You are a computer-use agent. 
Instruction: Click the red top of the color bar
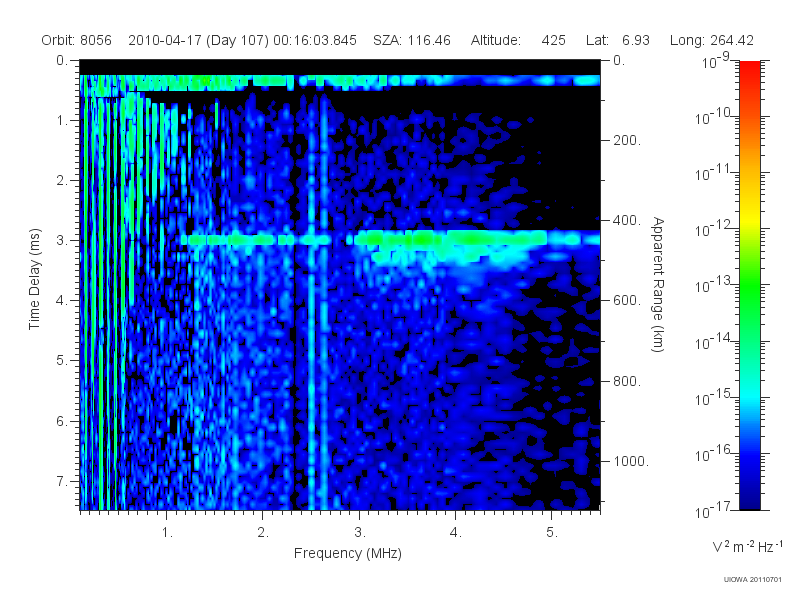click(x=749, y=69)
